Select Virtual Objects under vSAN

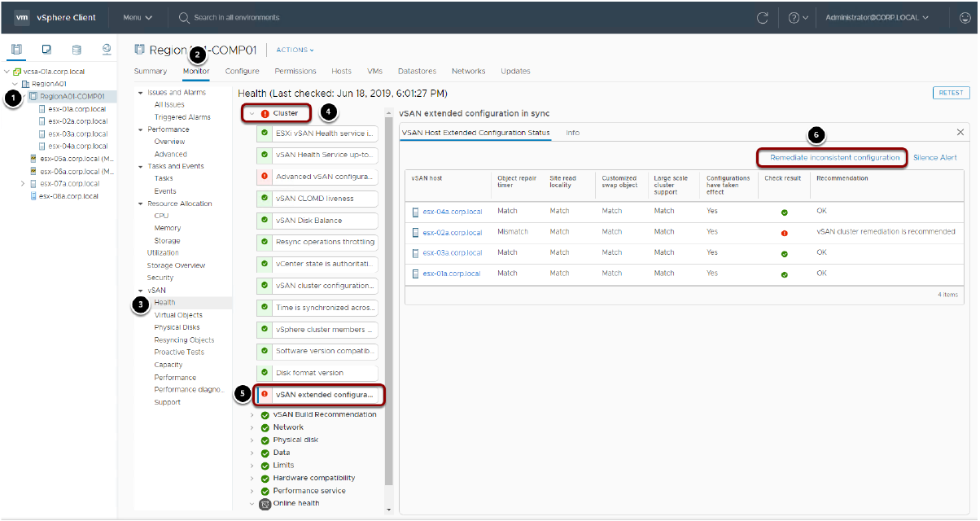tap(178, 315)
